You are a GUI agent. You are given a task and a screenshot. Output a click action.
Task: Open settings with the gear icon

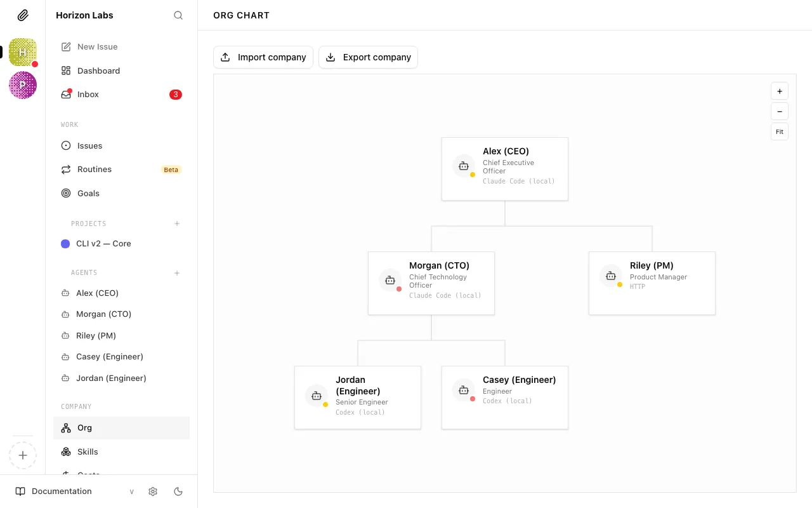[x=153, y=491]
